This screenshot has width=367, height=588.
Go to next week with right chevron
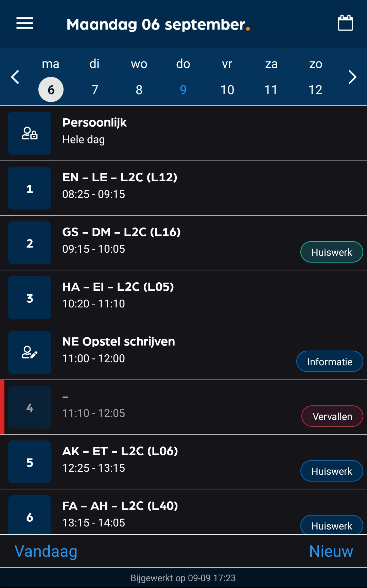[x=352, y=77]
